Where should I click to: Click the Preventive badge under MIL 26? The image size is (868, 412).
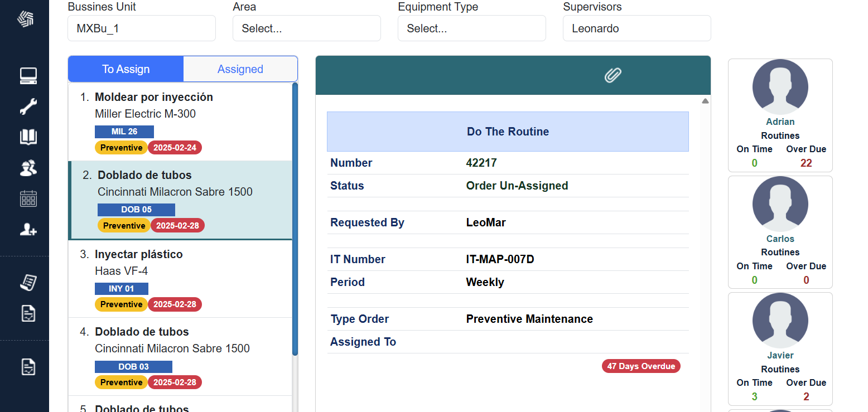[121, 148]
